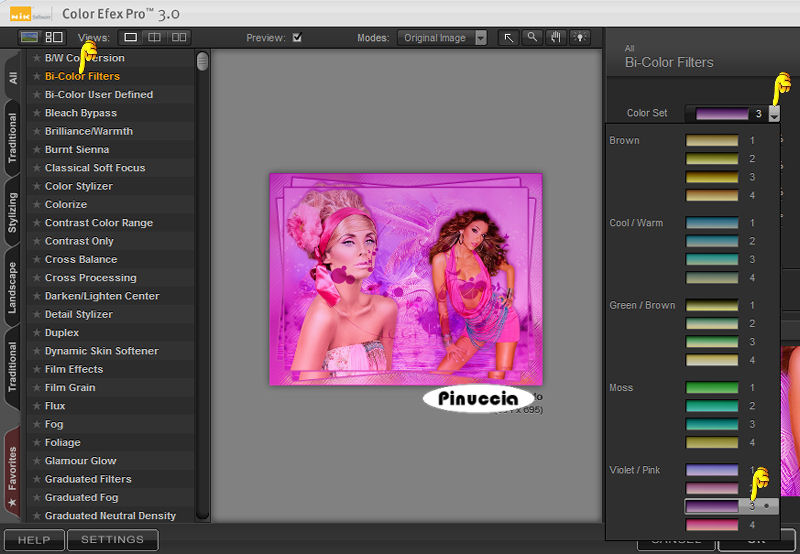
Task: Select the Foliage filter
Action: (x=63, y=443)
